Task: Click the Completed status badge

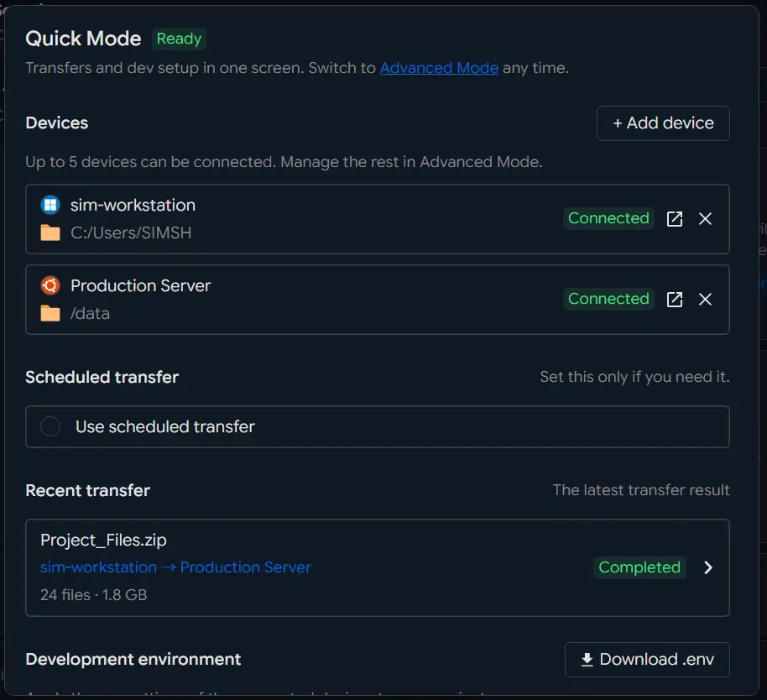Action: click(639, 567)
